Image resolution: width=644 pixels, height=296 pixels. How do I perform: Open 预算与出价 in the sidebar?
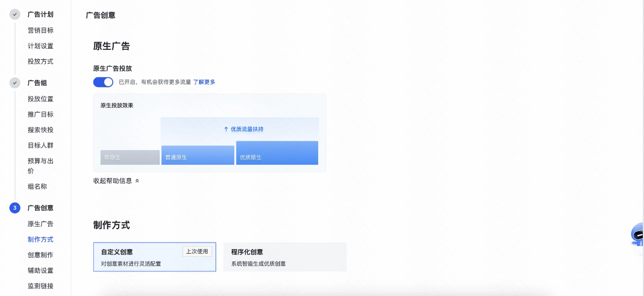(41, 166)
